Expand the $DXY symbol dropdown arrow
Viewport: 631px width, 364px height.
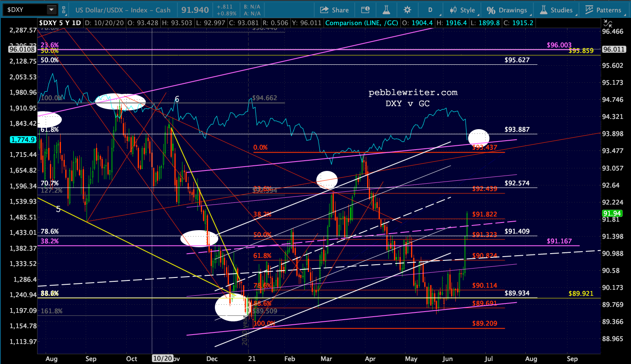tap(51, 9)
